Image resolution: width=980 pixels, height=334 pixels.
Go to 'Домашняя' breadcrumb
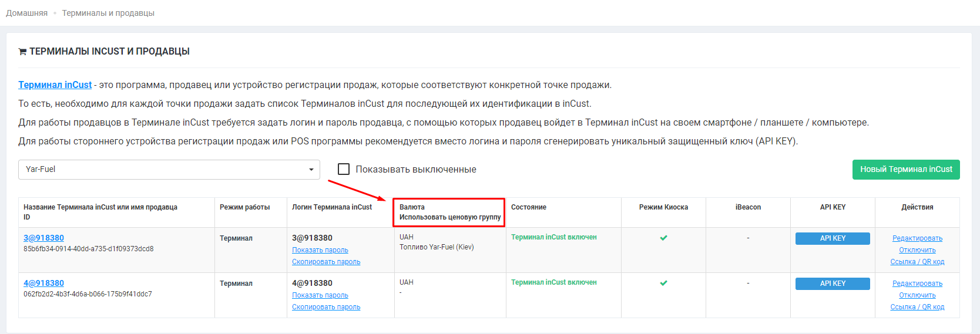[27, 13]
